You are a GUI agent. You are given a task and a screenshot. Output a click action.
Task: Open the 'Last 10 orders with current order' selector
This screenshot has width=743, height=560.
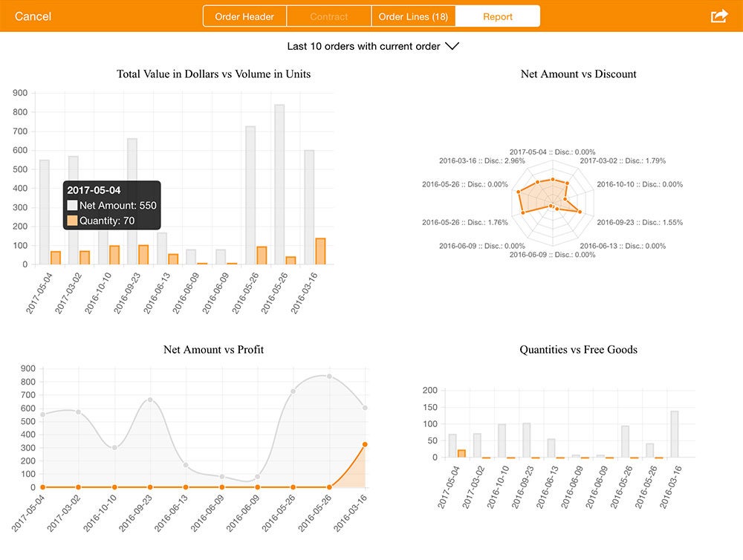364,46
